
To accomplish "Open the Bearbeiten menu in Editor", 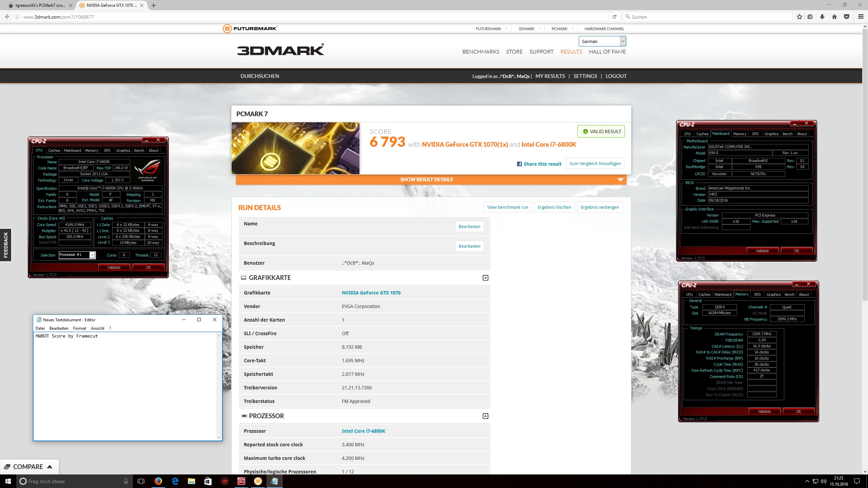I will [59, 328].
